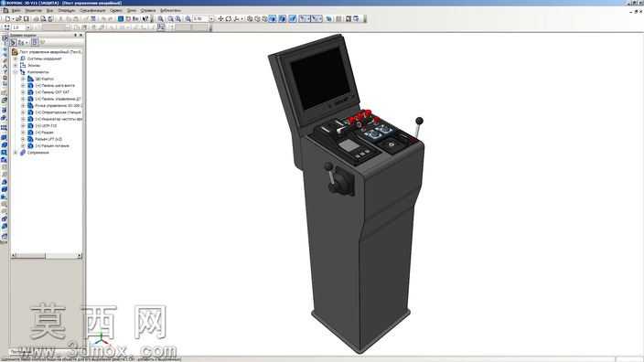Screen dimensions: 644x362
Task: Collapse Компоненты tree node
Action: tap(16, 72)
